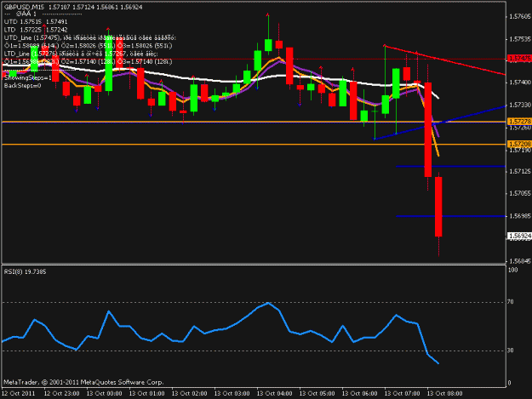The width and height of the screenshot is (532, 399).
Task: Select the red 1.57475 price tag
Action: coord(519,59)
